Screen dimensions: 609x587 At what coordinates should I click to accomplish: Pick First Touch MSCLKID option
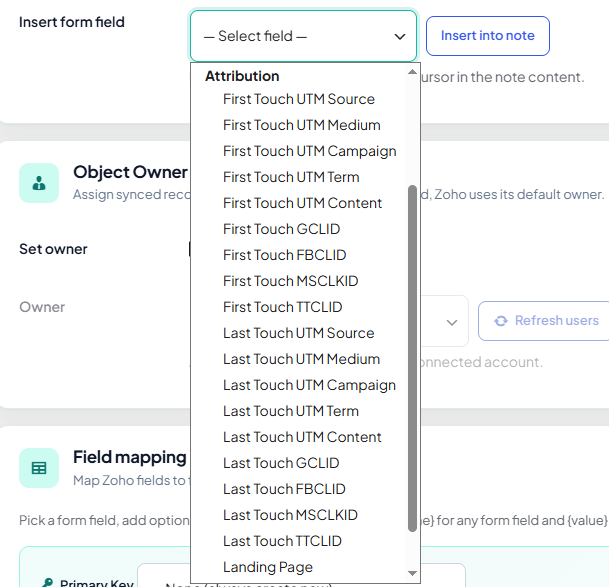298,281
